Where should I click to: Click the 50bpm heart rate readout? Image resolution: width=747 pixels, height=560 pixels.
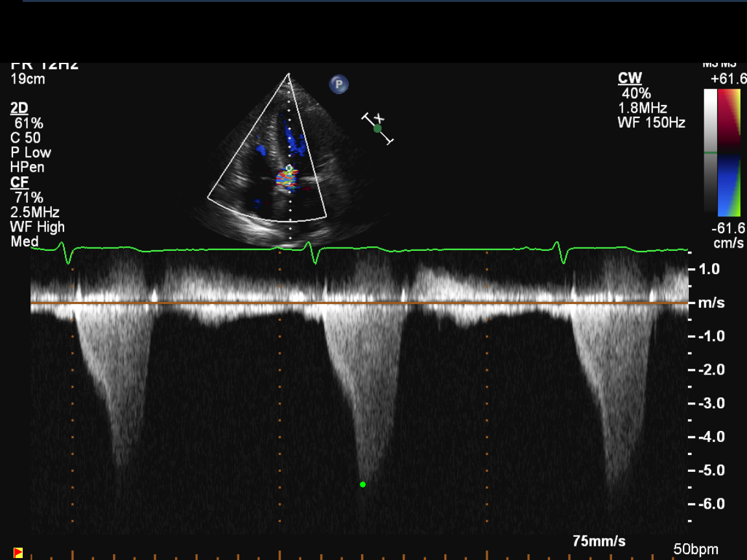pos(695,550)
